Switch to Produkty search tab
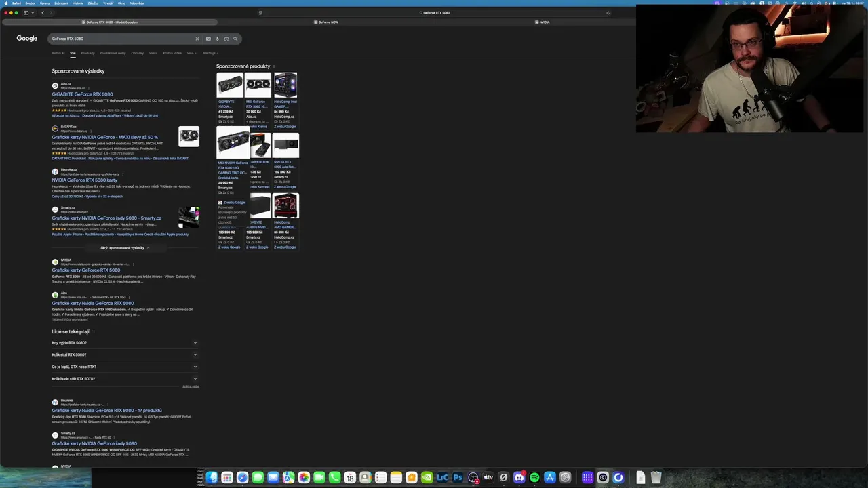The image size is (868, 488). coord(88,53)
